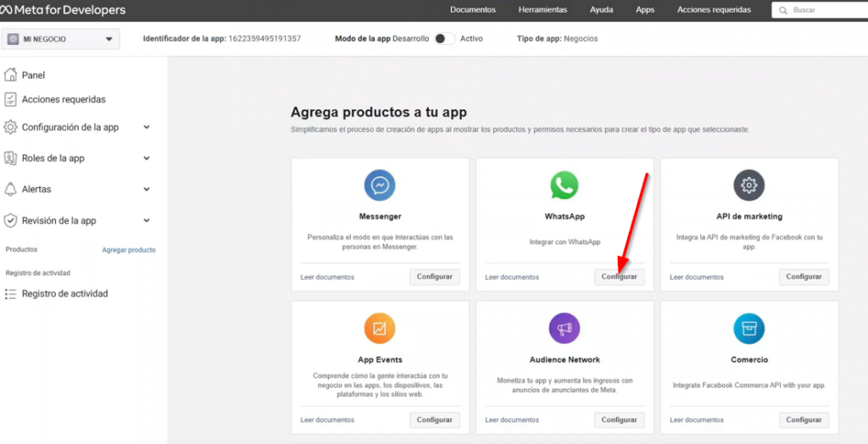Click the WhatsApp card title
Image resolution: width=868 pixels, height=444 pixels.
coord(565,216)
